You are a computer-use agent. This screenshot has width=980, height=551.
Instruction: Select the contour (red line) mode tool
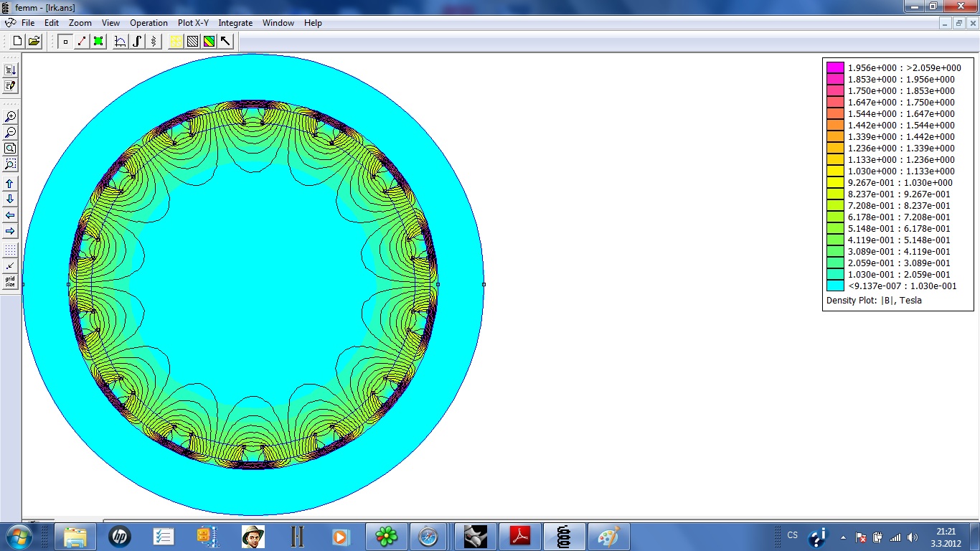click(x=82, y=42)
